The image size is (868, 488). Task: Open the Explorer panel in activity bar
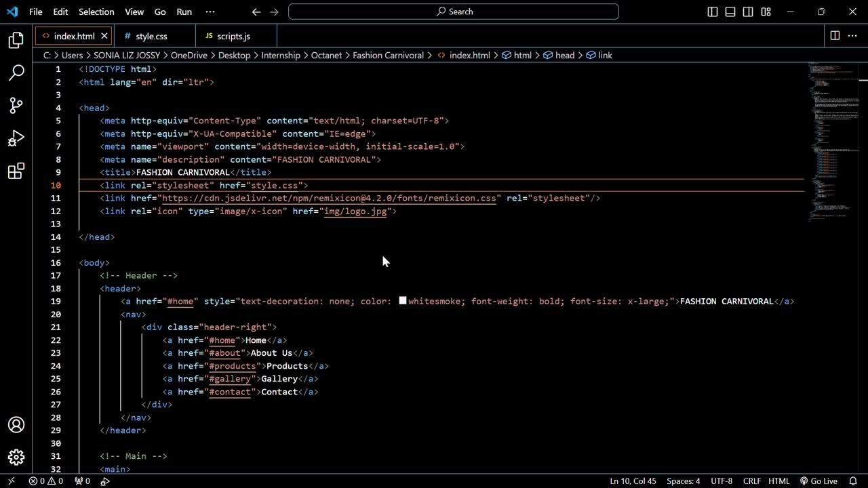coord(16,41)
